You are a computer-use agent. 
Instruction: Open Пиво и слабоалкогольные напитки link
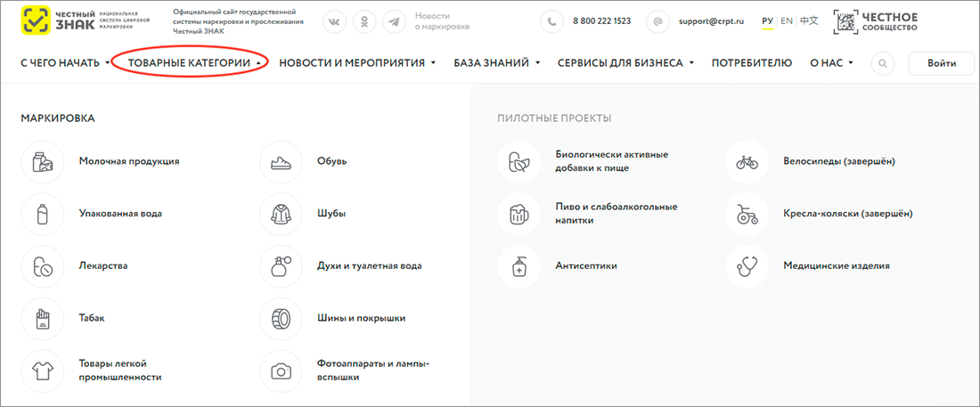tap(617, 213)
